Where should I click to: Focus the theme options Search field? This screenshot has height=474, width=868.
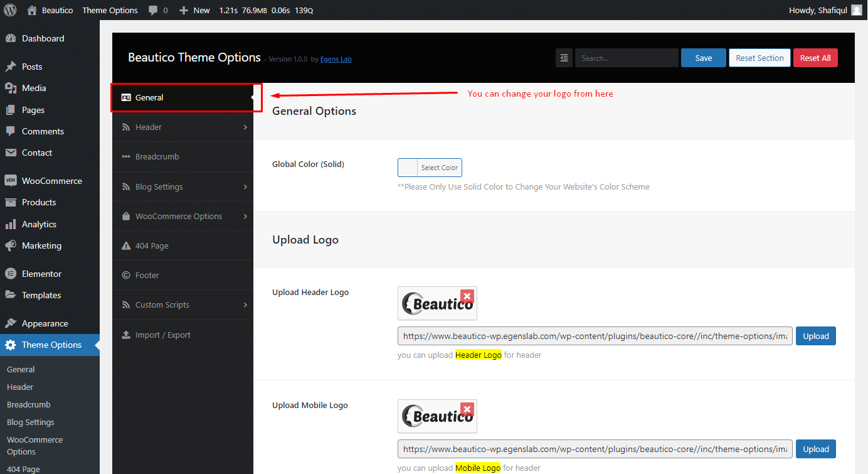[627, 58]
